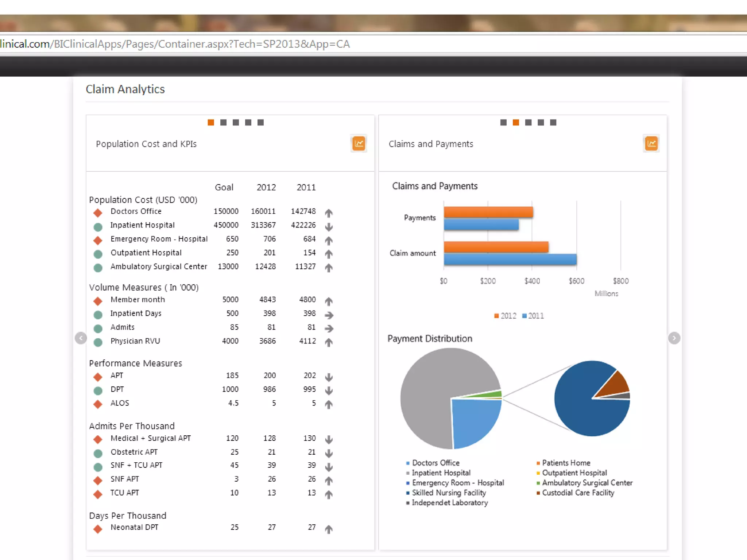The height and width of the screenshot is (560, 747).
Task: Click the chart icon in Population Cost panel
Action: pos(359,144)
